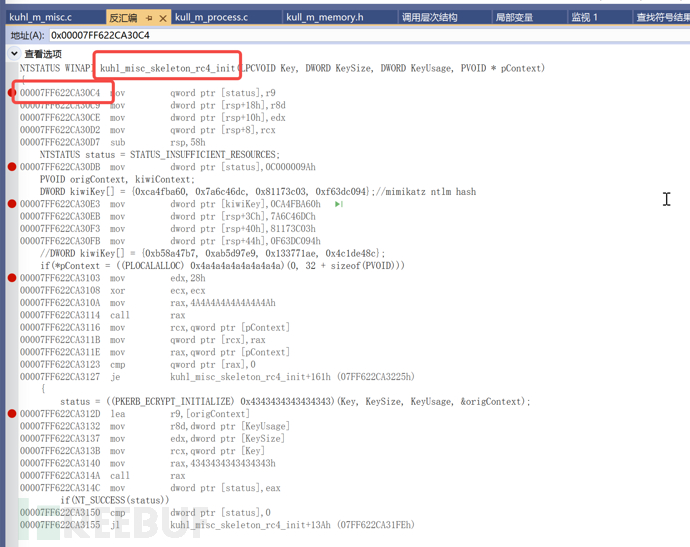Click the 'status = ((PKERB_ECRYPT_INITIALIZE)' source line
The image size is (690, 547).
[295, 401]
